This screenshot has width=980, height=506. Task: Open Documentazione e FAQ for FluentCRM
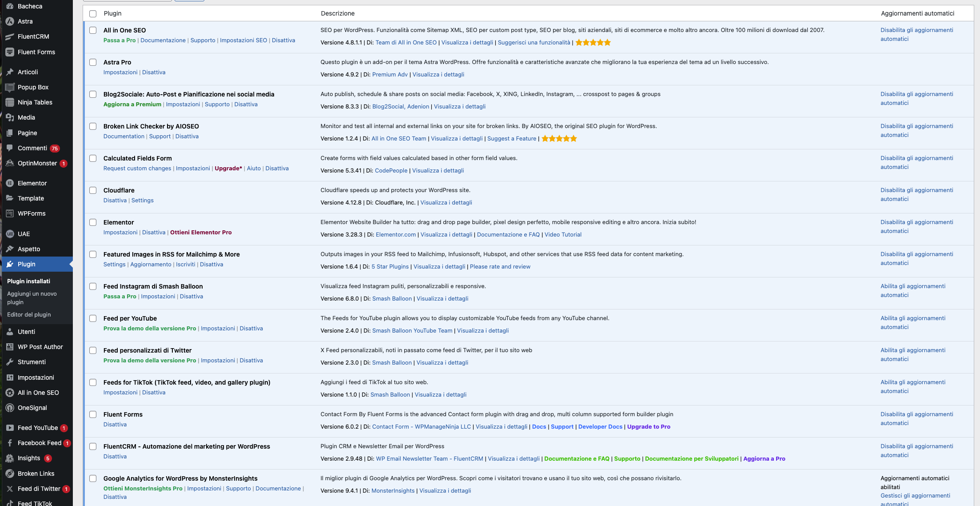[x=577, y=458]
